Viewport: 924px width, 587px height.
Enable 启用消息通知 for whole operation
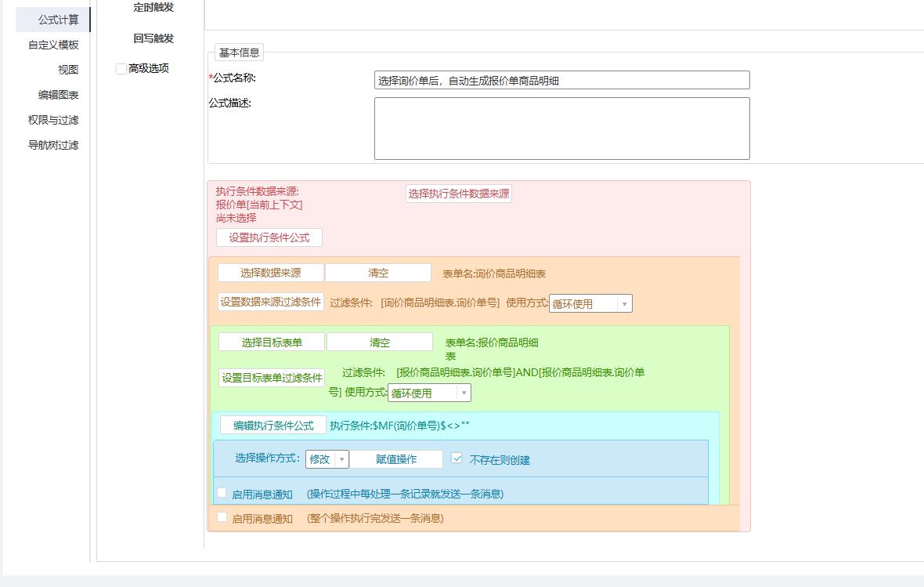(x=222, y=517)
